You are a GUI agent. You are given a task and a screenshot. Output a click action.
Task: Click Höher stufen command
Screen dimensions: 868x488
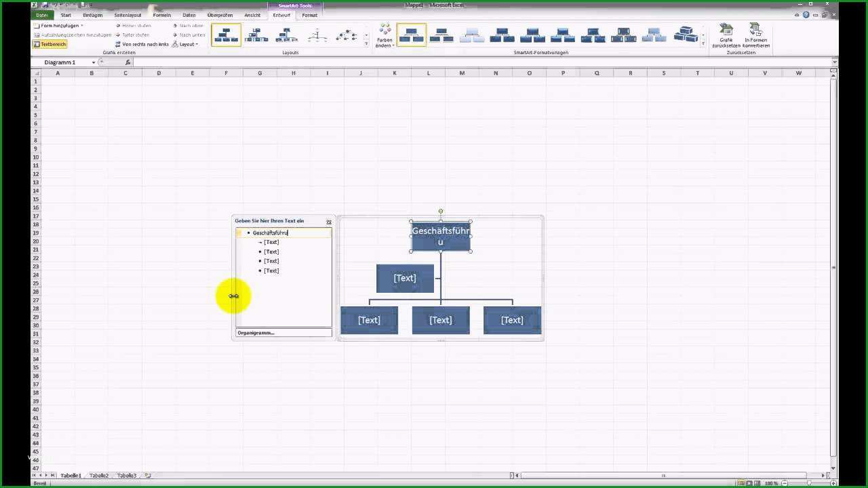pyautogui.click(x=132, y=25)
